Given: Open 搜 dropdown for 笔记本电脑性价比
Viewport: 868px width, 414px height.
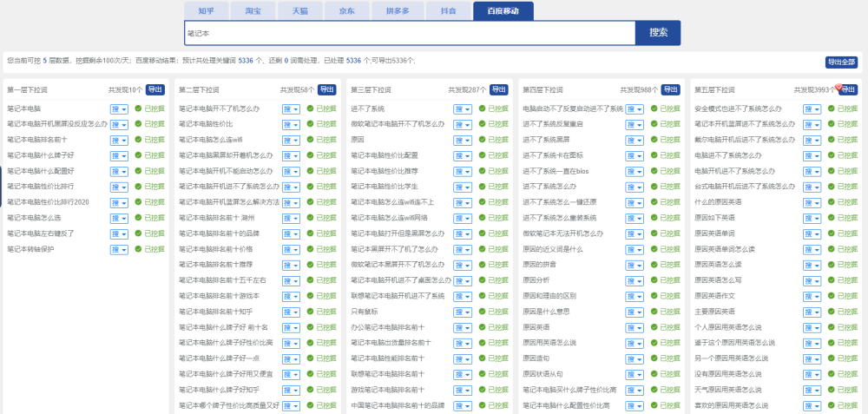Looking at the screenshot, I should (291, 124).
